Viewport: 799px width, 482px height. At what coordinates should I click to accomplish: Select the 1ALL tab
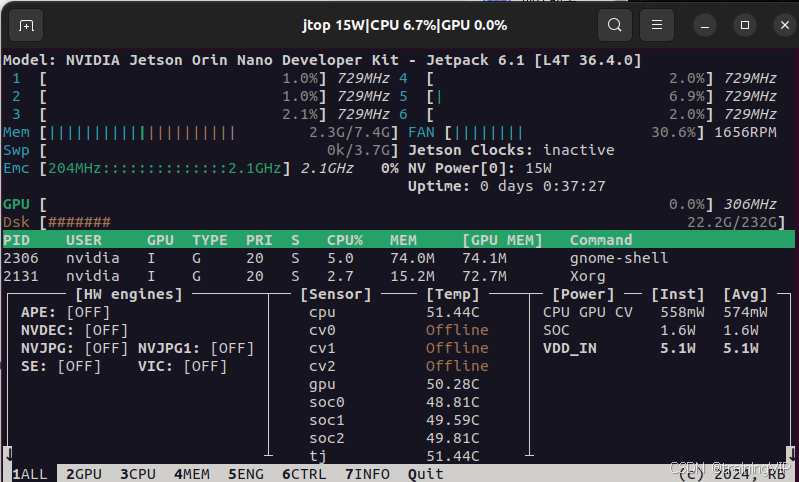pos(30,474)
